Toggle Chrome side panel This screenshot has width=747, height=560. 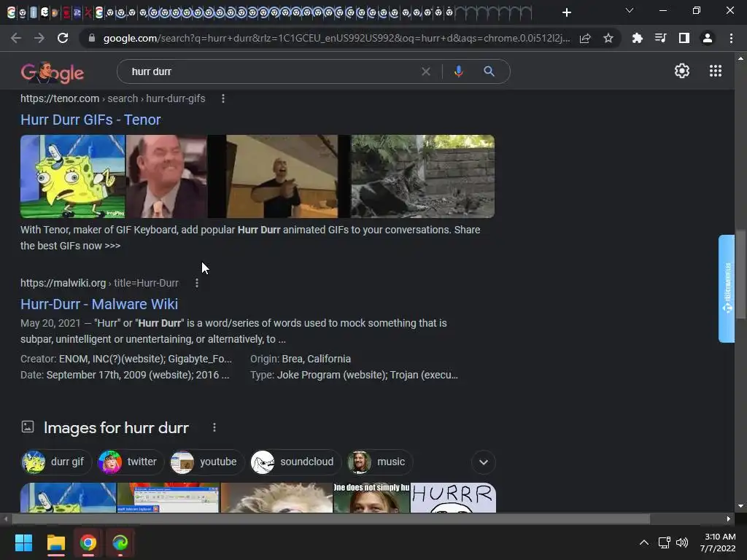tap(684, 38)
